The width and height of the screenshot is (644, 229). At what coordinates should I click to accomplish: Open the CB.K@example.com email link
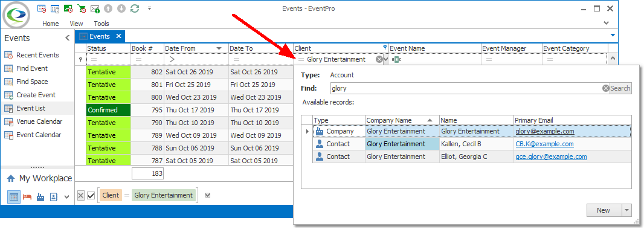point(544,144)
